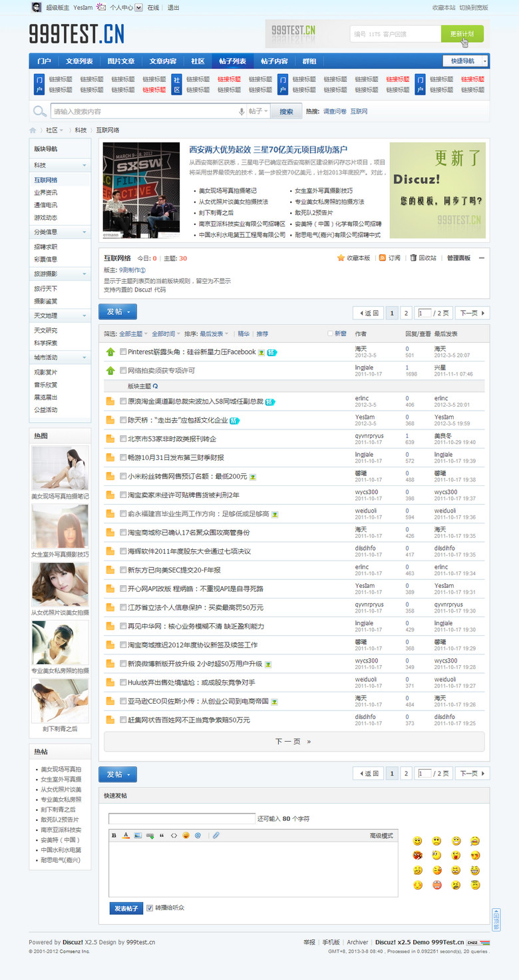
Task: Click the 下一页 » bar below thread list
Action: [294, 741]
